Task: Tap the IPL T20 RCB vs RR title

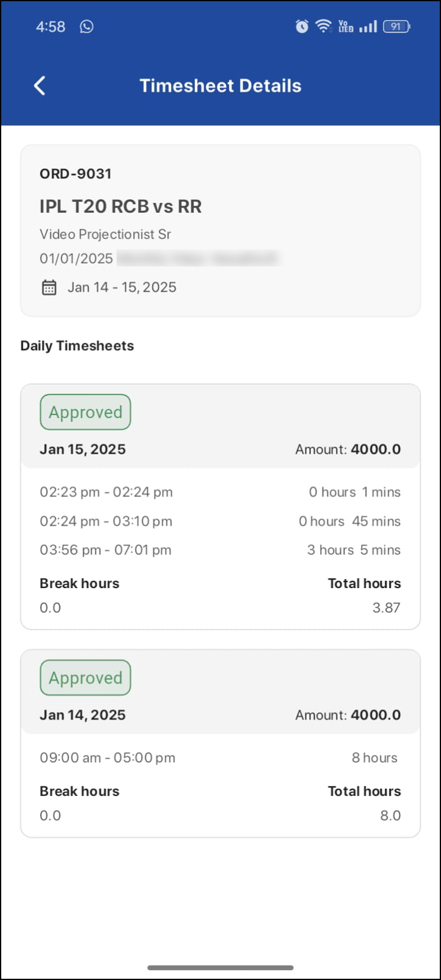Action: (121, 207)
